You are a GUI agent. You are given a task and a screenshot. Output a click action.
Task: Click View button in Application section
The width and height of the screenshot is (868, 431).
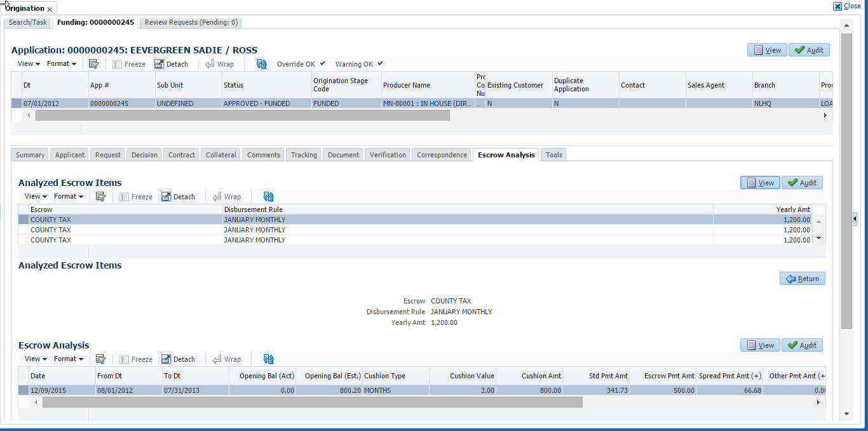coord(767,50)
